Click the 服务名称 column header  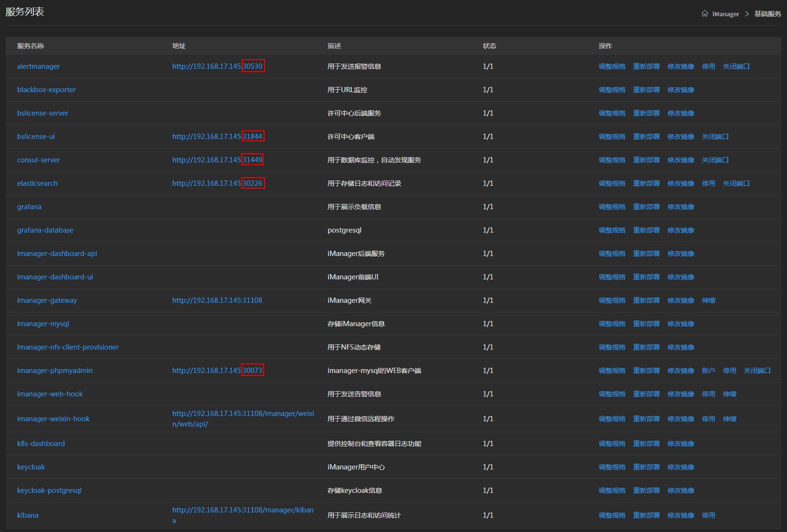point(31,46)
